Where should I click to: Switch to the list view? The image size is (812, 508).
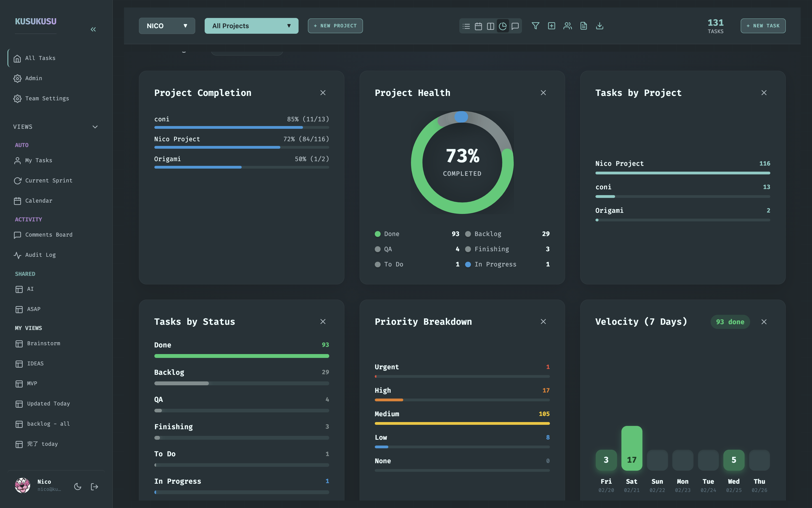click(466, 26)
